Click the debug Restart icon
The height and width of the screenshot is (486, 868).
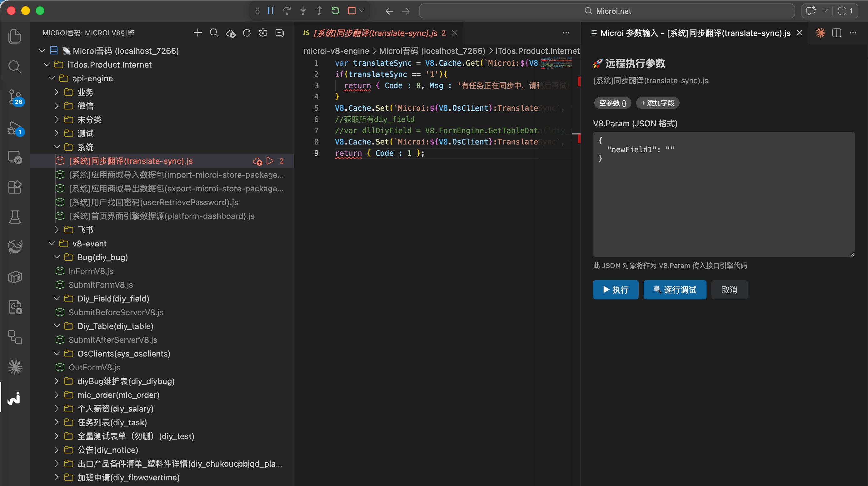tap(335, 11)
